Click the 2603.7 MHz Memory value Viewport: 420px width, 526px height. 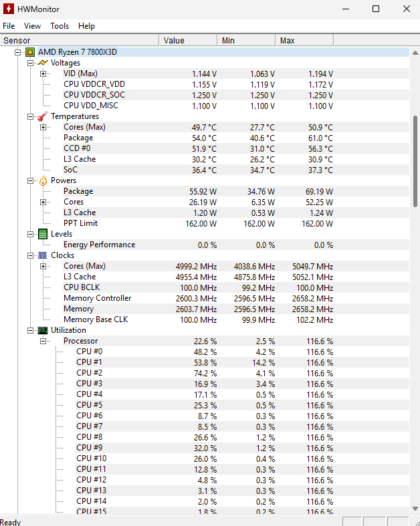coord(196,309)
